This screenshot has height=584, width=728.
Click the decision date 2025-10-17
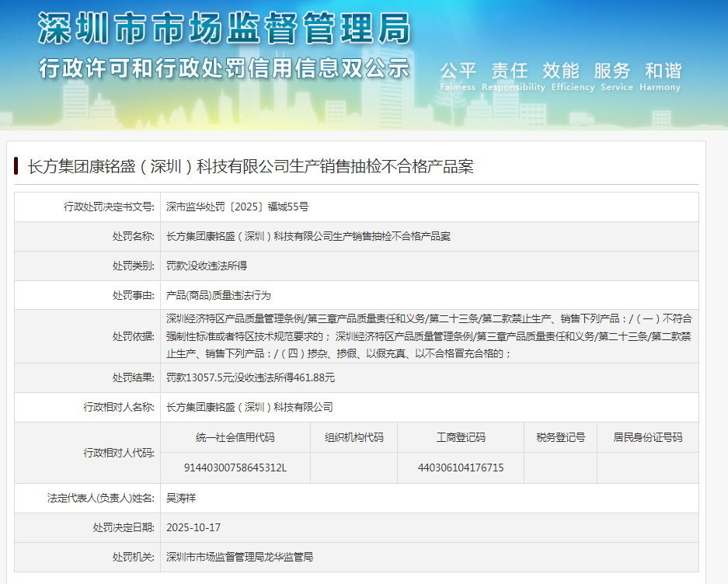[x=193, y=527]
